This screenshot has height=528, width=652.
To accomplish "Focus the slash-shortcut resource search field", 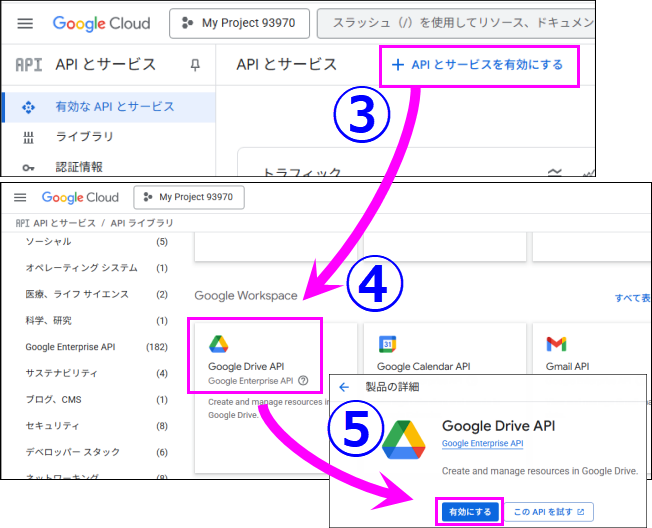I will tap(456, 23).
